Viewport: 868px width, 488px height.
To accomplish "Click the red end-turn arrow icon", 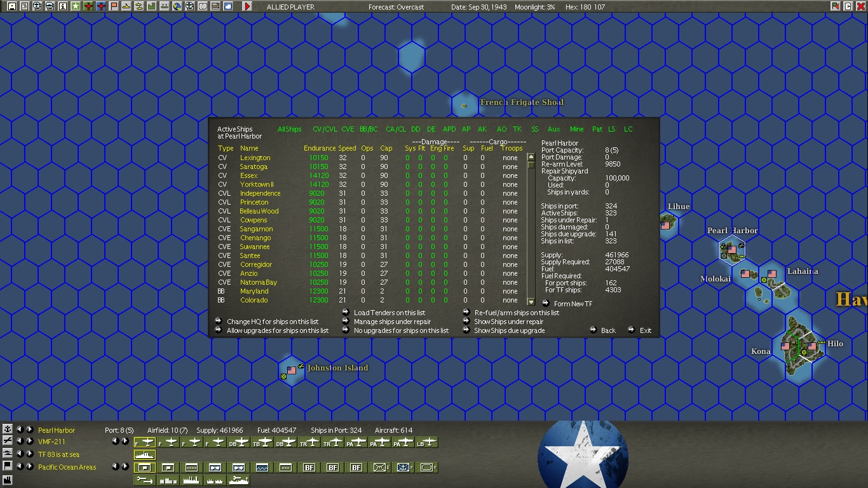I will [x=247, y=6].
